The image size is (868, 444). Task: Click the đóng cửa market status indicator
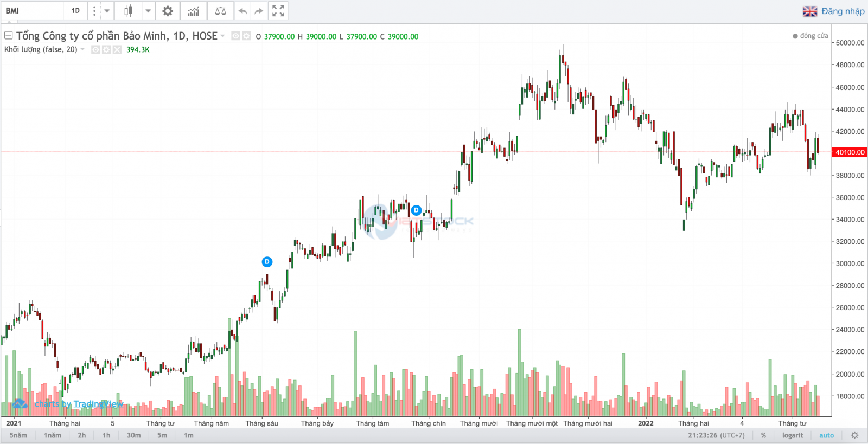[x=810, y=36]
